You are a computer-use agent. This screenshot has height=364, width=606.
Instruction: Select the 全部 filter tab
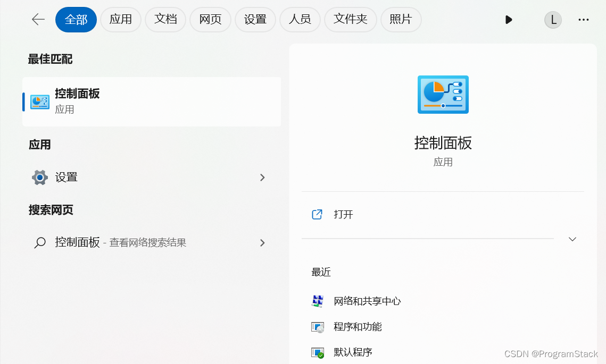pos(76,19)
